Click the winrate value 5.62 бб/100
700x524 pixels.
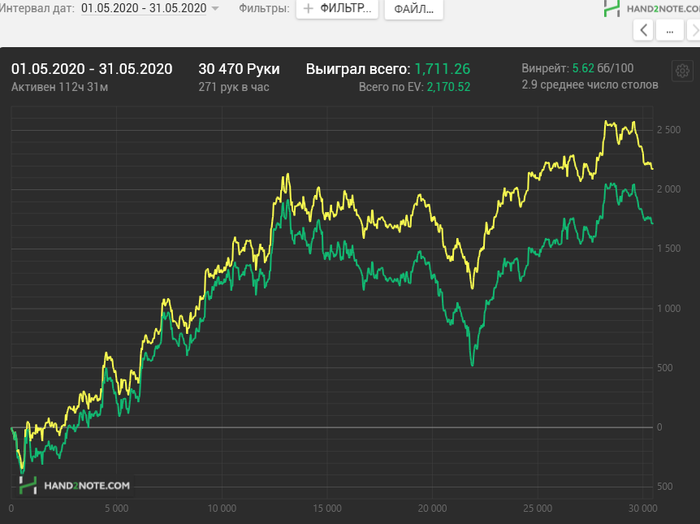click(603, 68)
